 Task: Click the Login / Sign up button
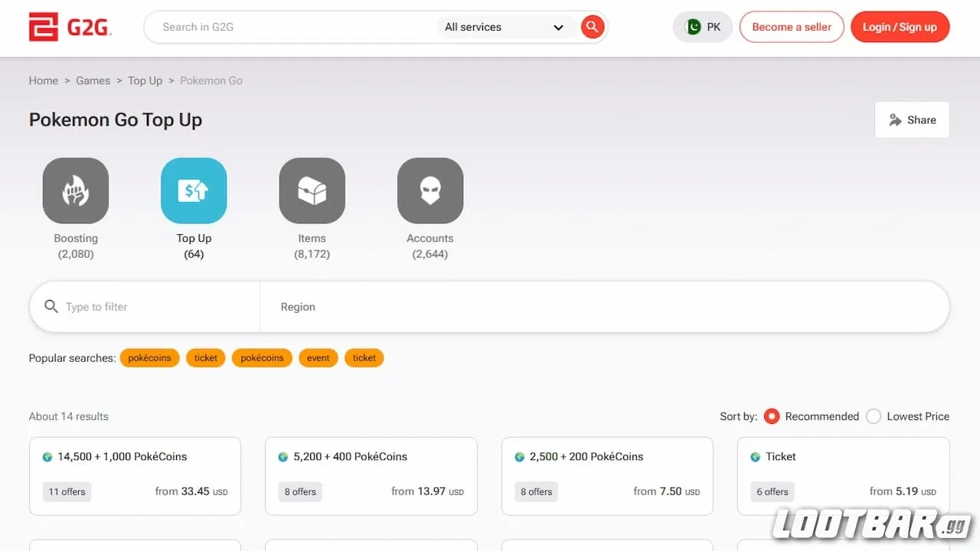[x=900, y=27]
